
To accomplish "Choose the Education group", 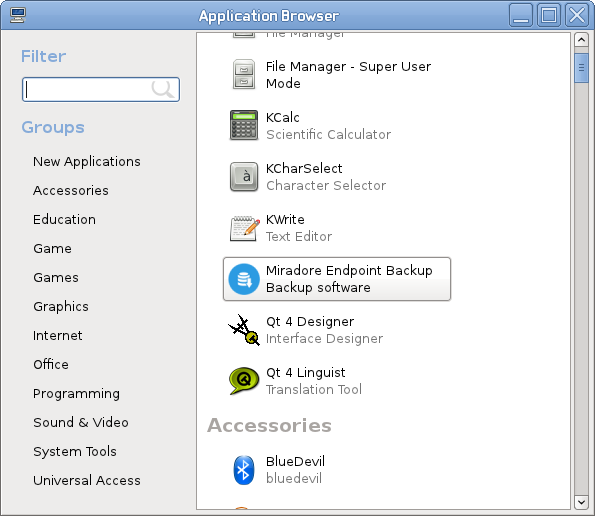I will [x=64, y=219].
